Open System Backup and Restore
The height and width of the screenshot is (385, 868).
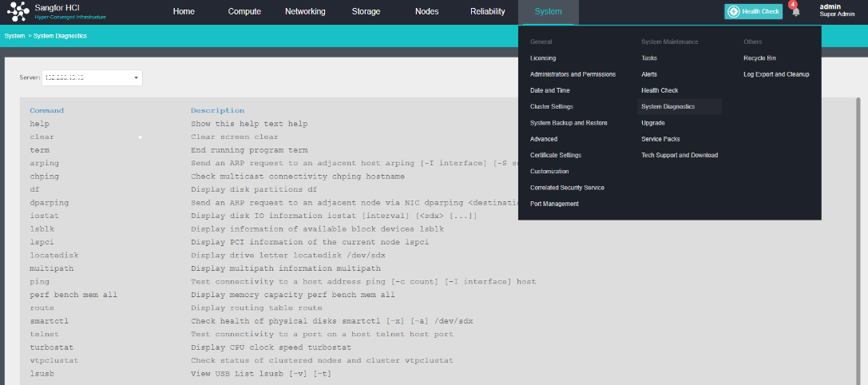pyautogui.click(x=569, y=123)
